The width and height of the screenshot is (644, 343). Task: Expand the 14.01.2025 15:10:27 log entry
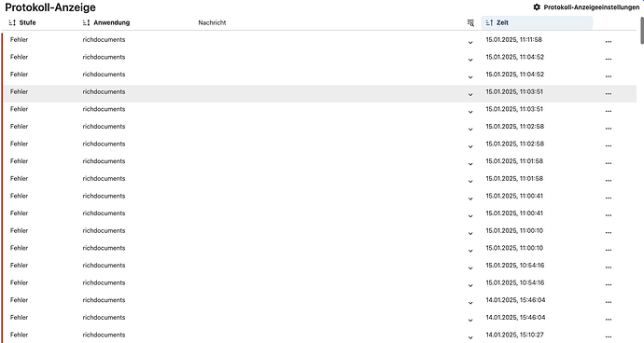pos(470,337)
